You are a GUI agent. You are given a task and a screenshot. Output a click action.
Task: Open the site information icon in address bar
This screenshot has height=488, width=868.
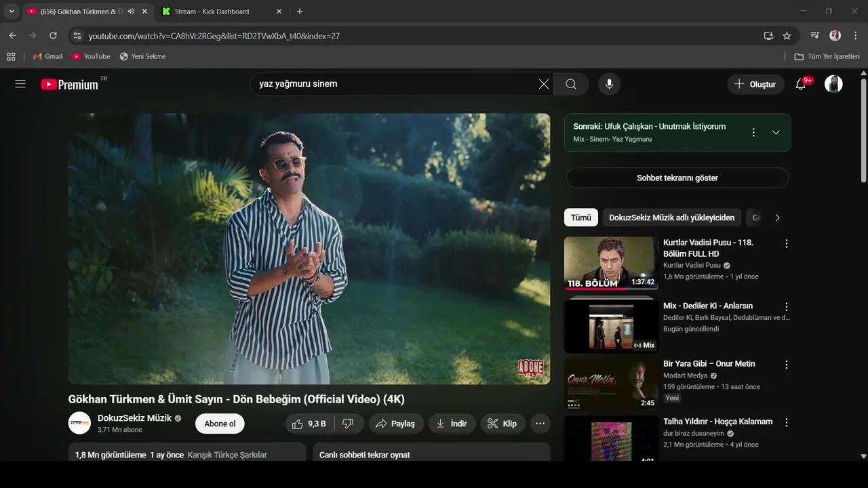77,35
